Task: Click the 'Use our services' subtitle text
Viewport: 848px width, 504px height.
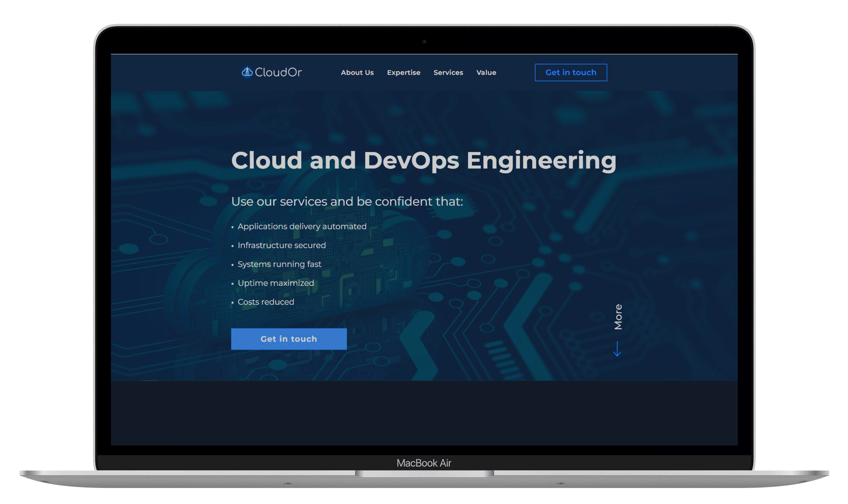Action: pyautogui.click(x=347, y=201)
